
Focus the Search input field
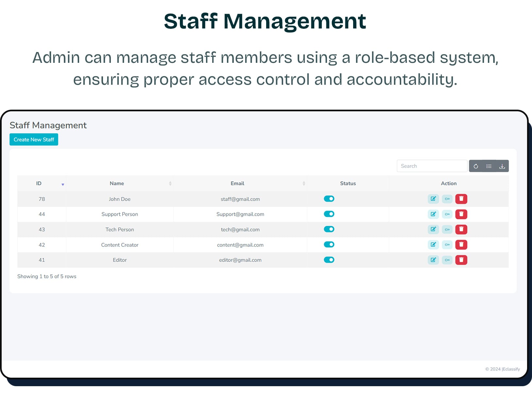pos(432,166)
